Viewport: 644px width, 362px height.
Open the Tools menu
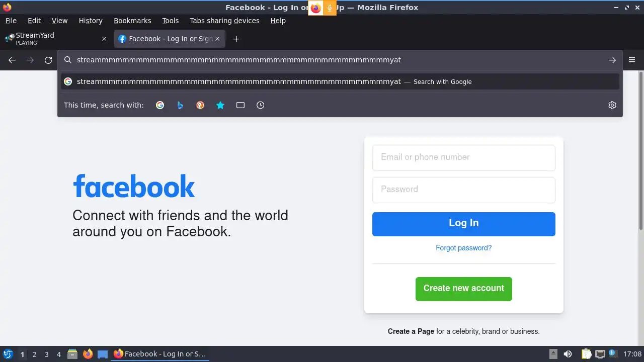[170, 21]
